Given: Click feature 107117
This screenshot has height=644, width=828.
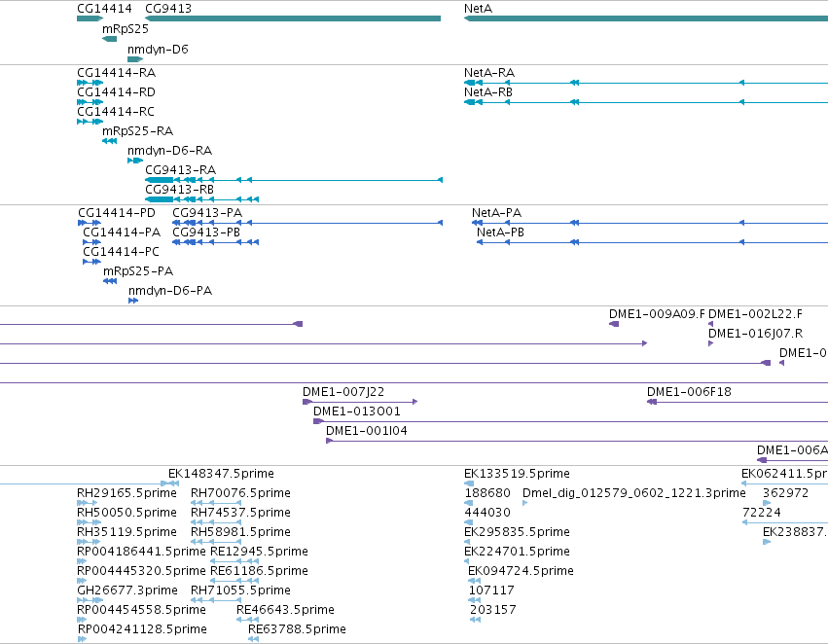Looking at the screenshot, I should pos(491,590).
